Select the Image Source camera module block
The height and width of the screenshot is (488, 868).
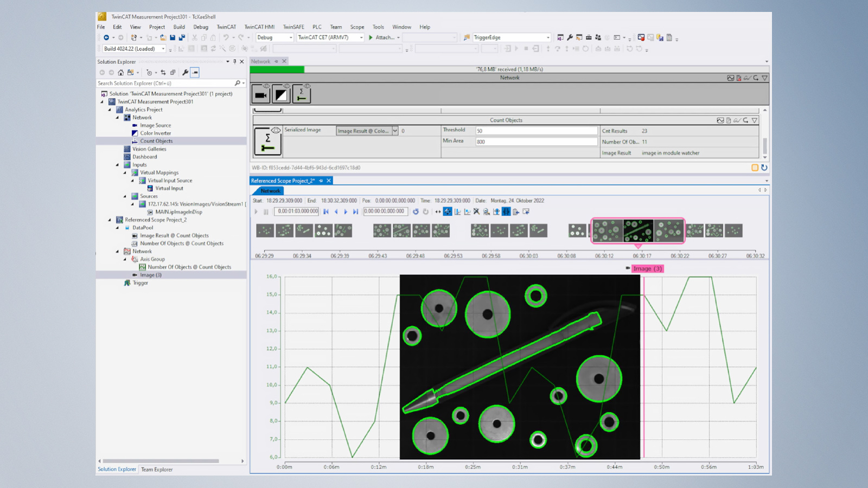tap(261, 95)
